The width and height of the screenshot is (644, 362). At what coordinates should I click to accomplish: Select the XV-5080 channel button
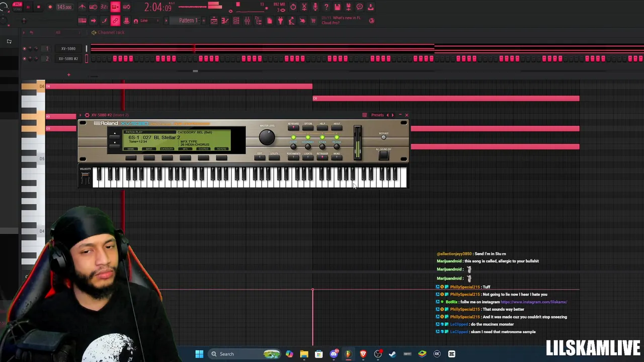(68, 48)
